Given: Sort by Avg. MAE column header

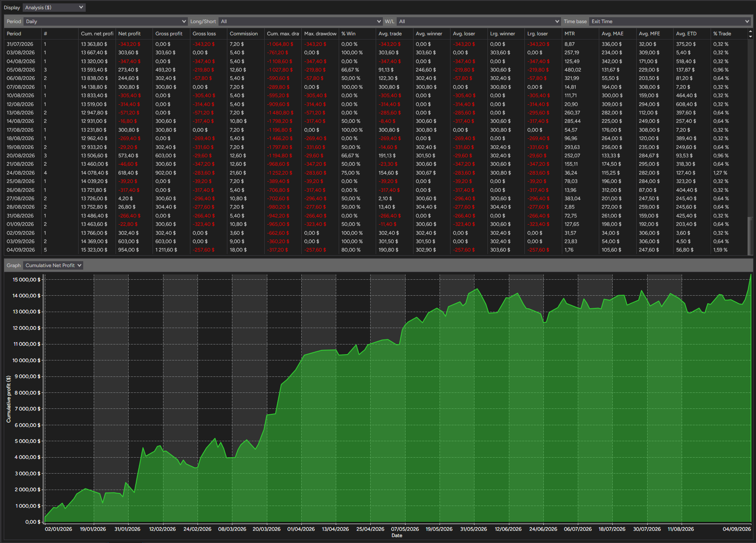Looking at the screenshot, I should click(618, 34).
